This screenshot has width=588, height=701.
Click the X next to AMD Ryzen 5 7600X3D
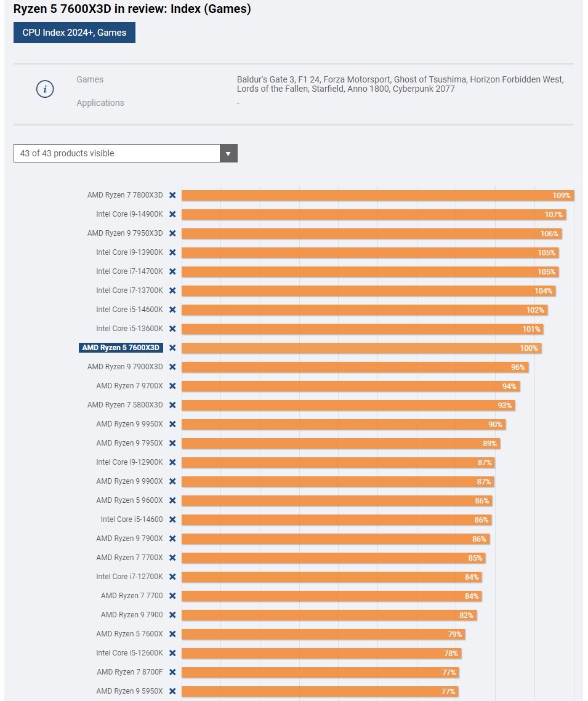pos(172,348)
